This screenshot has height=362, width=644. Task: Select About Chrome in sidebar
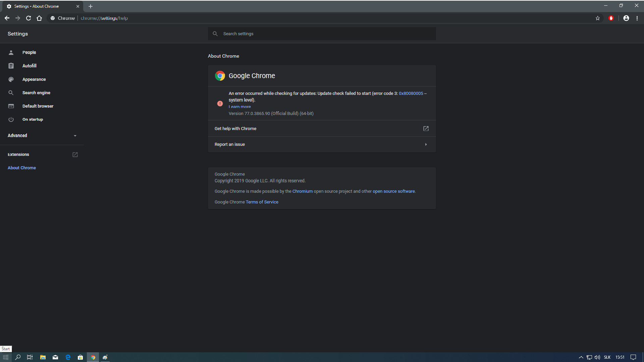[x=22, y=168]
